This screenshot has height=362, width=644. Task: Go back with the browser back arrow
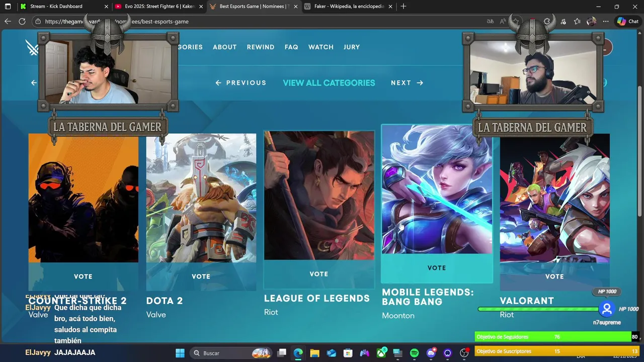[x=8, y=22]
